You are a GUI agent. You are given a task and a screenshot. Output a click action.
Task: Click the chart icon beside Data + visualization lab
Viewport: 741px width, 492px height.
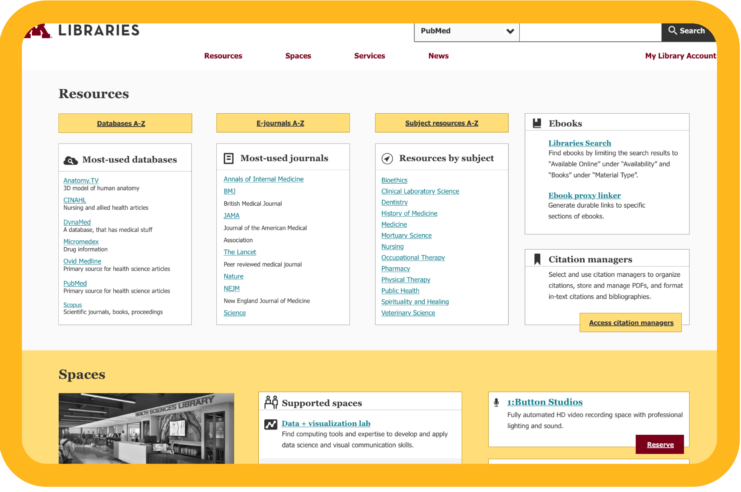[270, 424]
